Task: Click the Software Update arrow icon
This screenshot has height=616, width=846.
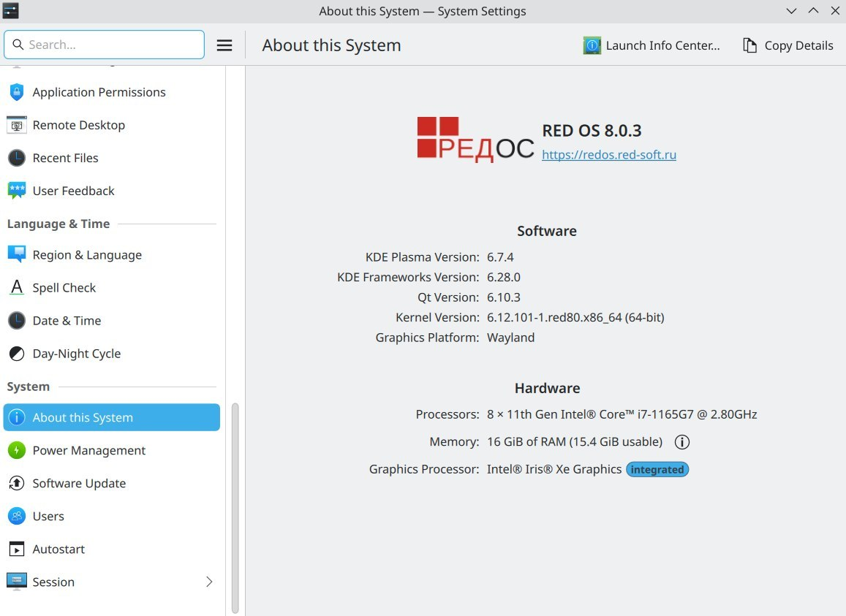Action: pyautogui.click(x=17, y=483)
